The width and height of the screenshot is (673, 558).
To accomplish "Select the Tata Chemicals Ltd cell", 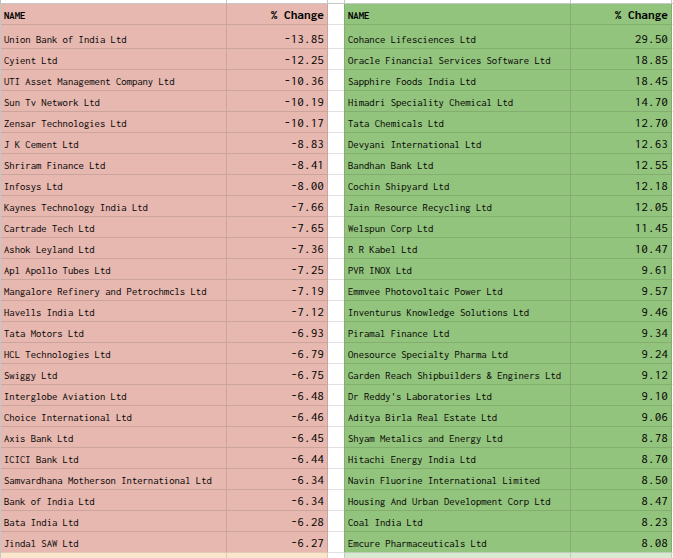I will [x=457, y=124].
